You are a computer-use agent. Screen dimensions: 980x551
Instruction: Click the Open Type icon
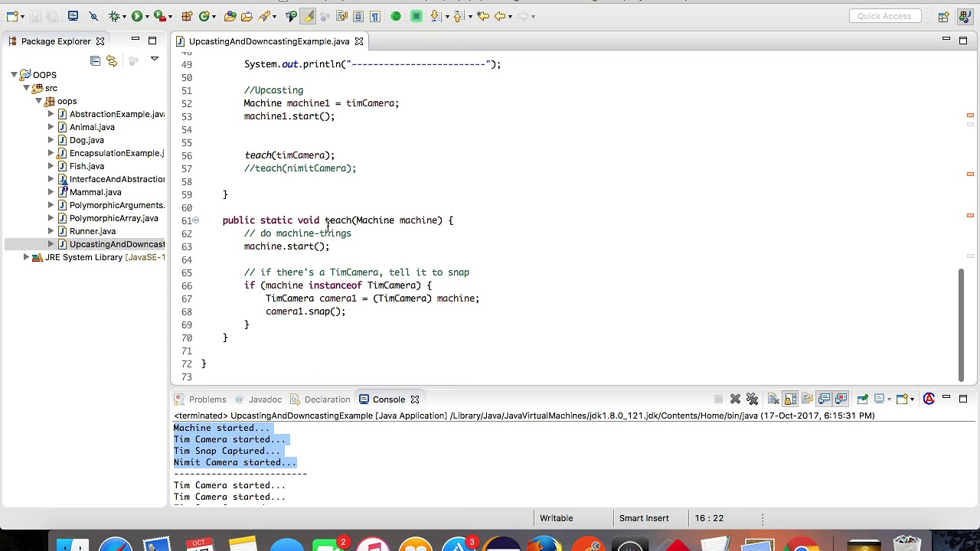pos(231,16)
